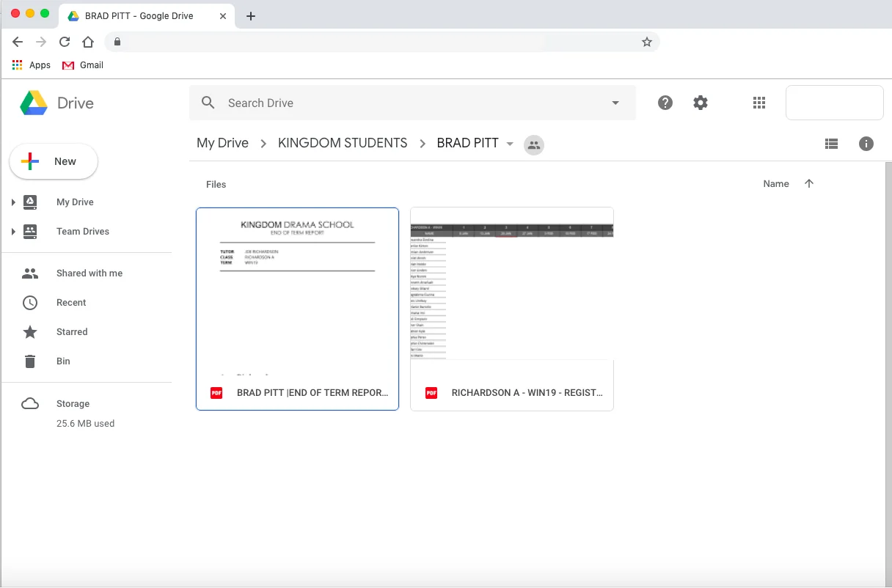This screenshot has height=588, width=892.
Task: Reload the page
Action: click(x=65, y=42)
